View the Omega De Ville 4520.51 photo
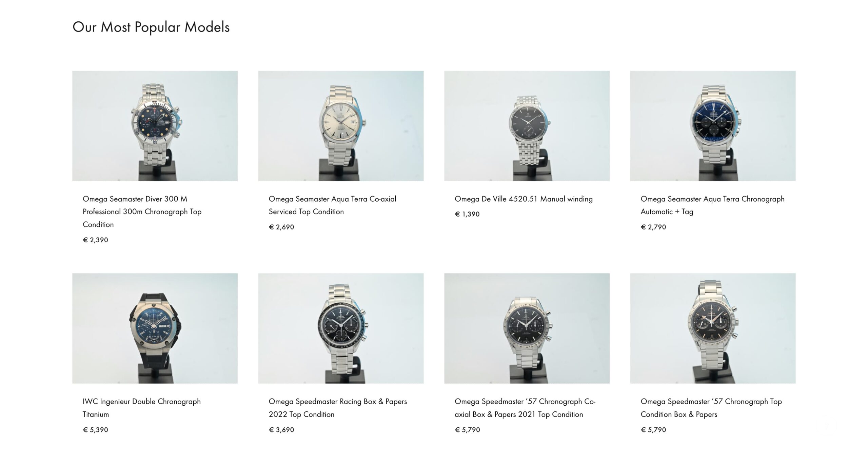This screenshot has width=868, height=467. [x=527, y=126]
